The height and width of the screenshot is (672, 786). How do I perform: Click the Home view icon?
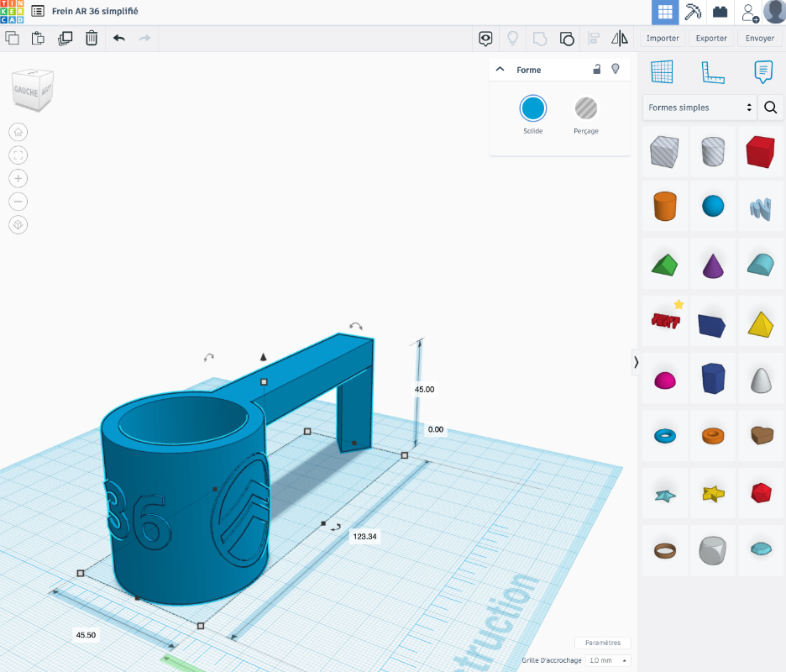coord(18,132)
